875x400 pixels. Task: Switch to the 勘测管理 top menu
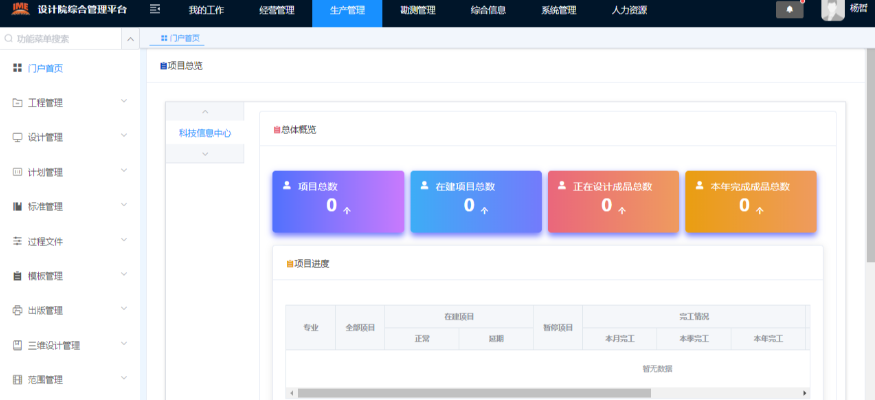pos(417,11)
